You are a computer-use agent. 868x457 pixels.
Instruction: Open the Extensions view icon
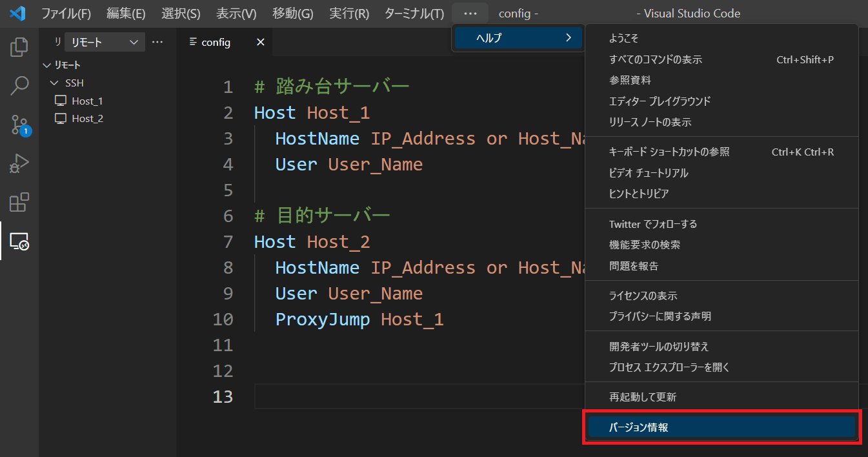[x=19, y=203]
